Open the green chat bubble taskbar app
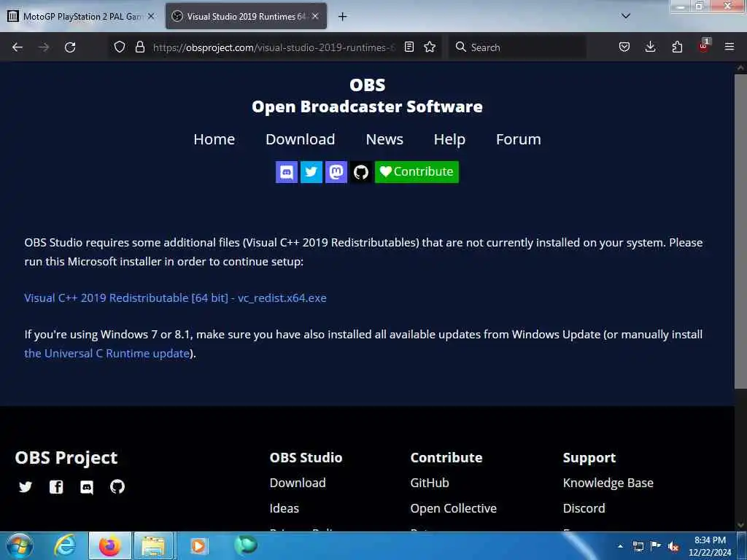 point(246,545)
